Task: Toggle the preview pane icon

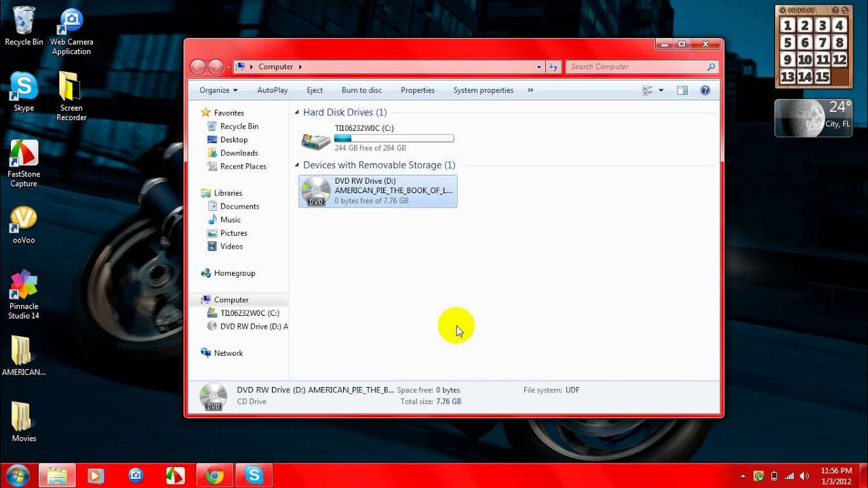Action: [x=682, y=90]
